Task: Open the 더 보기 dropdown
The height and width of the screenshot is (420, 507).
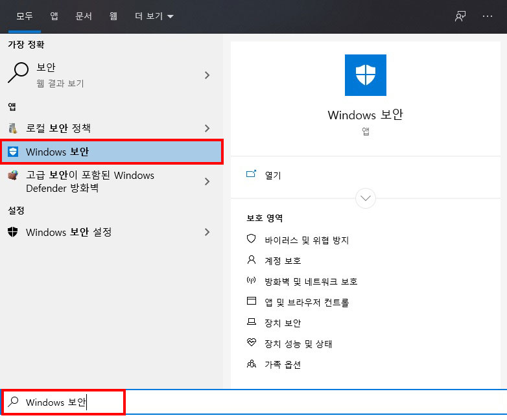Action: click(154, 16)
